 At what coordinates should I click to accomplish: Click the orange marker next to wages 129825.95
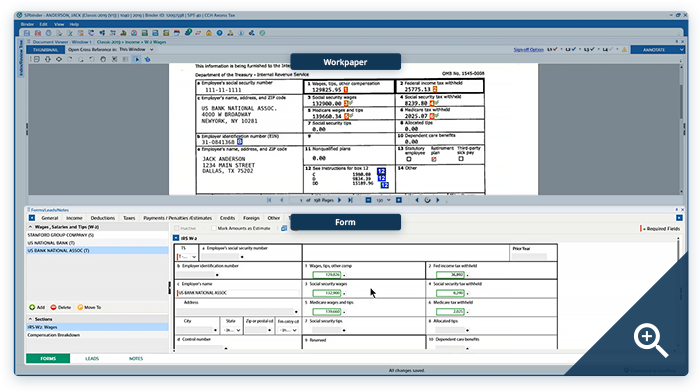(346, 90)
